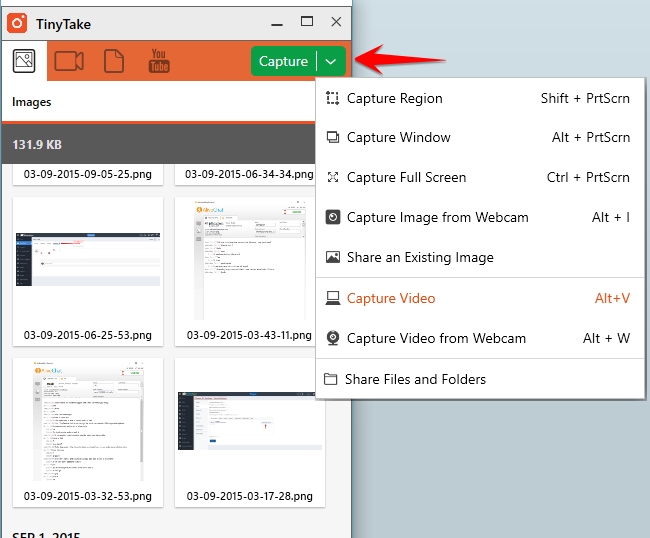Open thumbnail 03-09-2015-03-43-11.png
The width and height of the screenshot is (650, 538).
point(245,271)
